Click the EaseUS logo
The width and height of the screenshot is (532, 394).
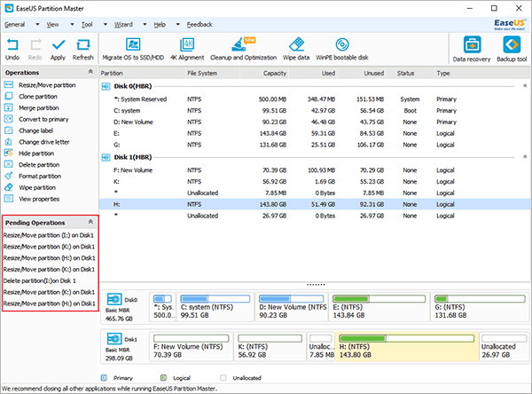(x=509, y=24)
